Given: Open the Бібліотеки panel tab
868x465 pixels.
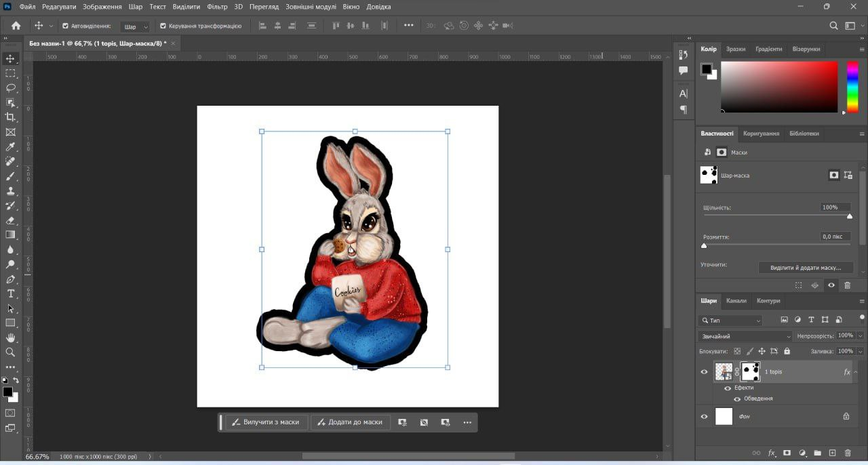Looking at the screenshot, I should [804, 134].
